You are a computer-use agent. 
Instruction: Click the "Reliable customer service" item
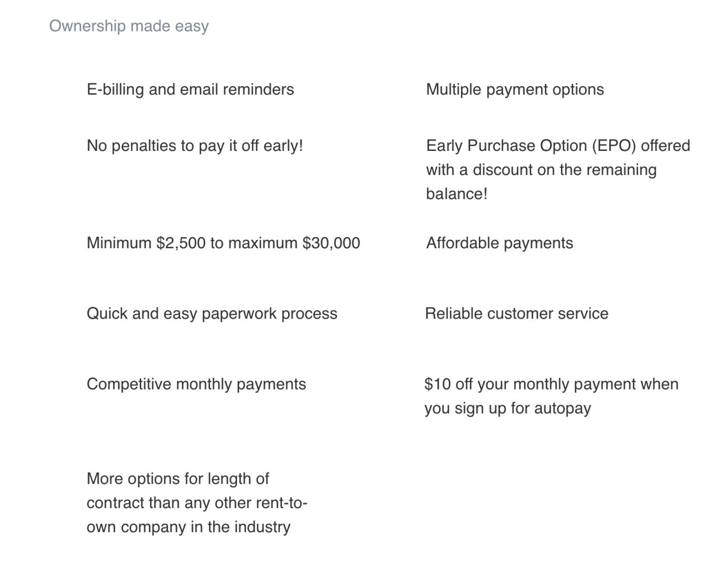tap(516, 314)
